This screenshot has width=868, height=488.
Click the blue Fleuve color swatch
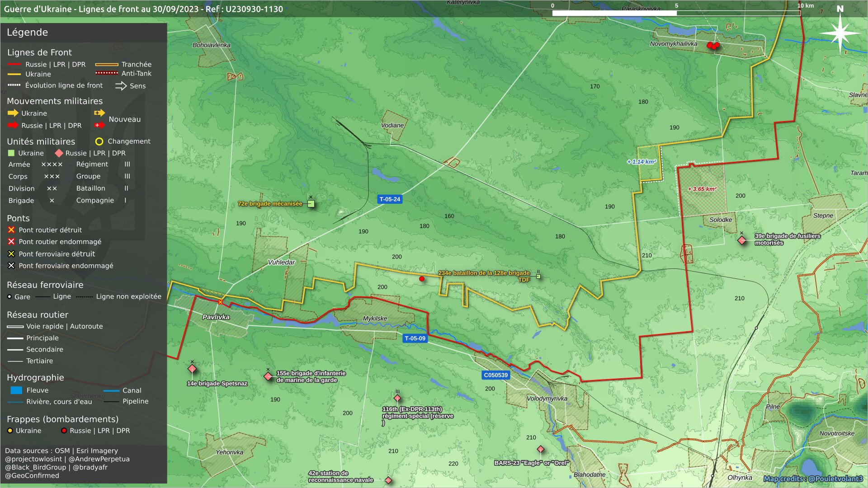16,390
